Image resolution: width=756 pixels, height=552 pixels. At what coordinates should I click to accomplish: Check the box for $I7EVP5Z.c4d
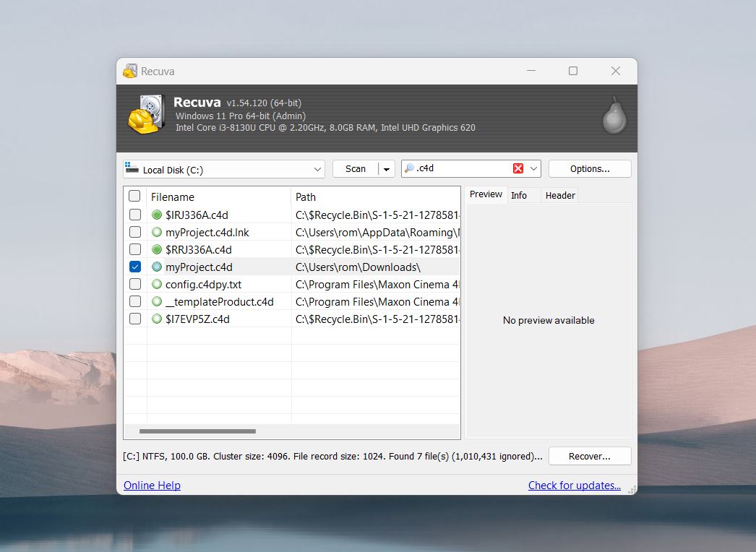tap(135, 319)
